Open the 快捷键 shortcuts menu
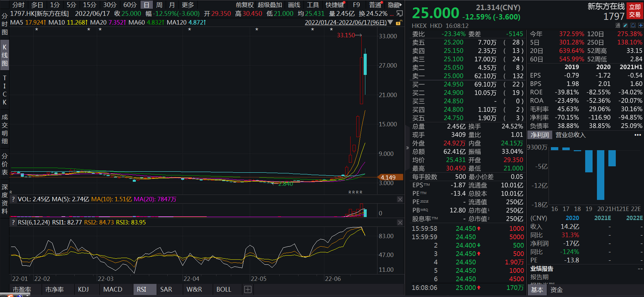 [335, 5]
